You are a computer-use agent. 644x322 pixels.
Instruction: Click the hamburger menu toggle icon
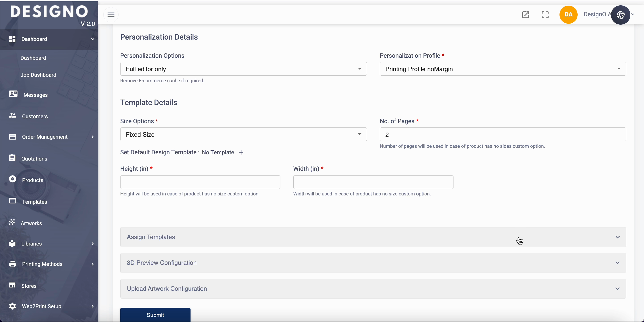pos(111,15)
